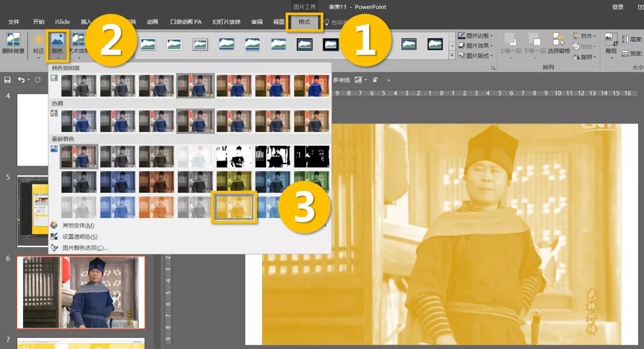The height and width of the screenshot is (349, 644).
Task: Open Picture Styles group dialog launcher
Action: (x=493, y=67)
